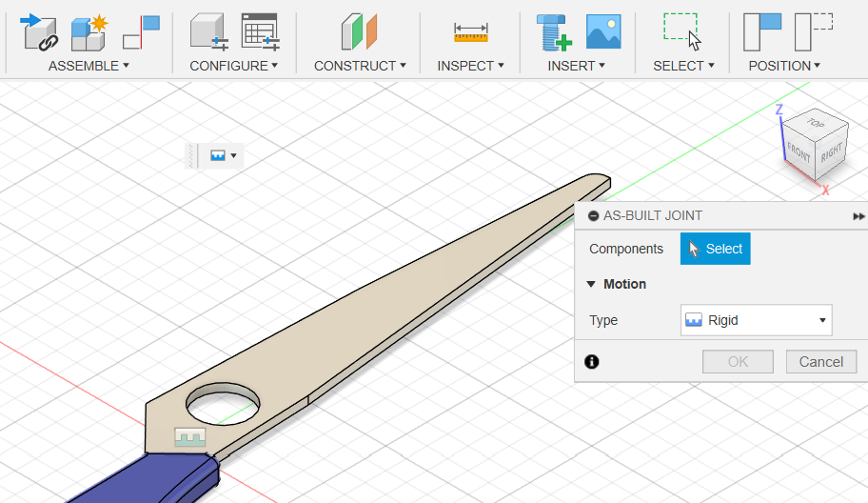Open the ASSEMBLE menu
868x503 pixels.
coord(89,66)
